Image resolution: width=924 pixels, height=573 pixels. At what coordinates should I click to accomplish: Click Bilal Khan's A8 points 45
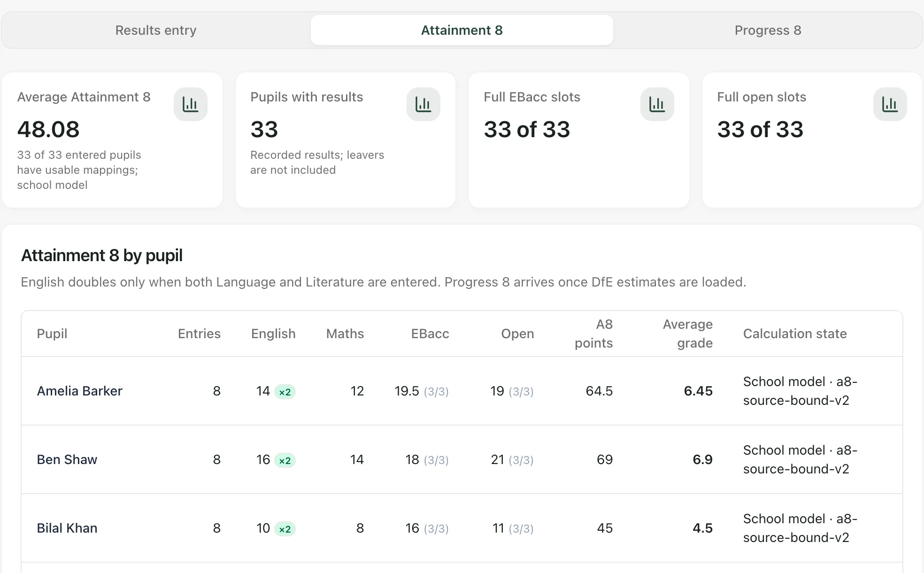[x=605, y=528]
